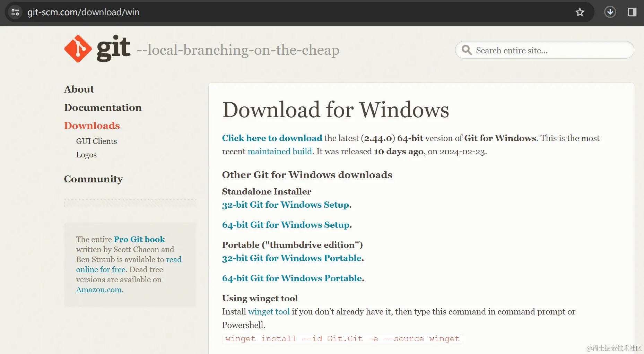Open the Logos sub-item
The image size is (644, 354).
(86, 155)
